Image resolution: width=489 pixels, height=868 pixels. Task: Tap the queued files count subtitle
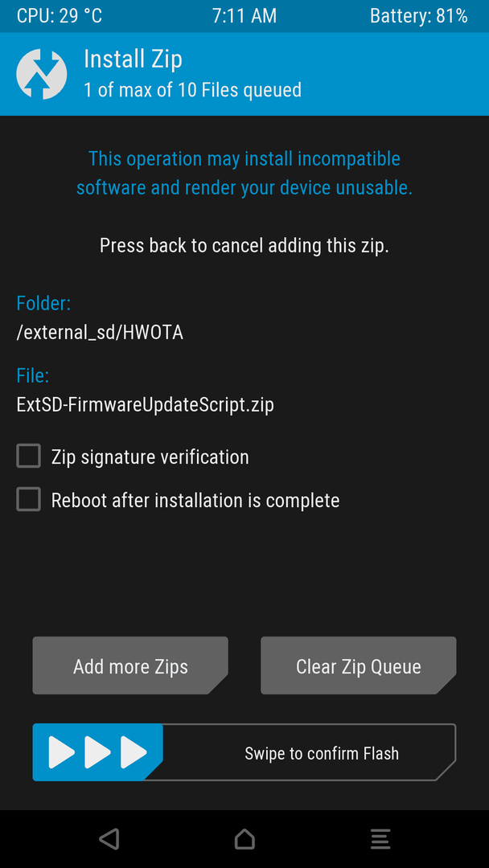(x=193, y=89)
